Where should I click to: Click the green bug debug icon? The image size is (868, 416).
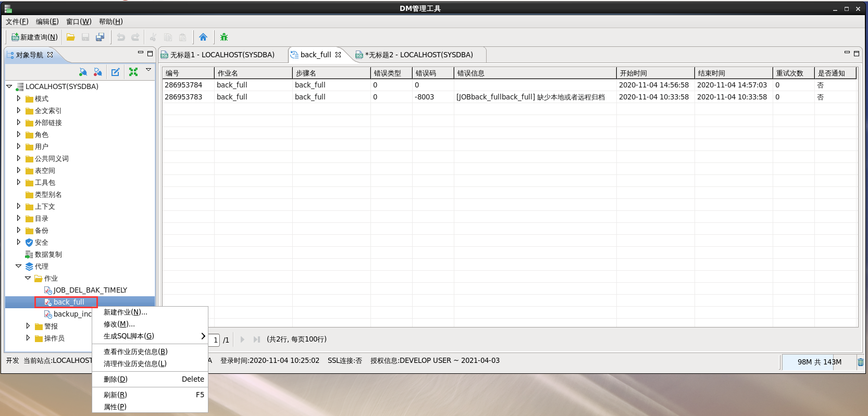click(x=224, y=37)
